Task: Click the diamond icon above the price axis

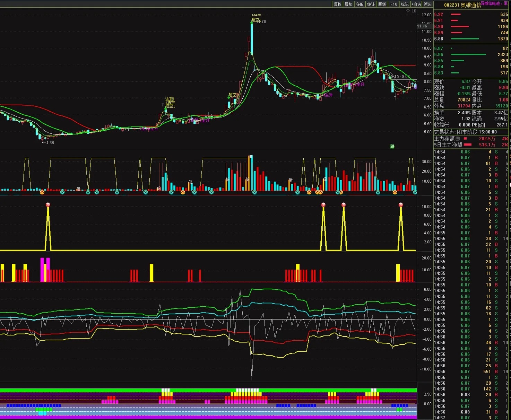Action: (408, 11)
